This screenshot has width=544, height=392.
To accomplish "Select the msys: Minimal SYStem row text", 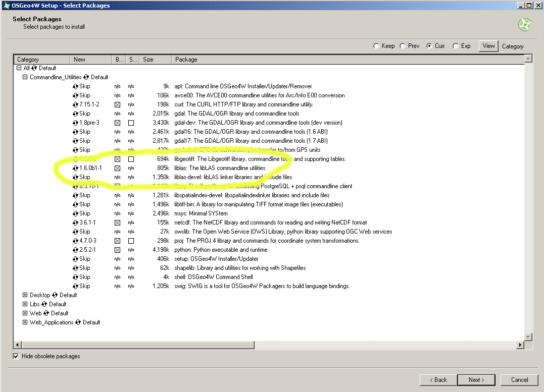I will (x=201, y=213).
